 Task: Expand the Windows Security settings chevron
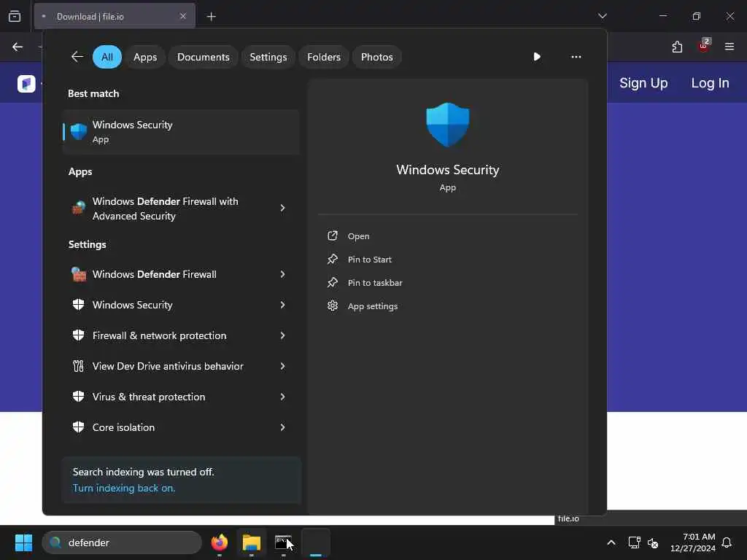point(282,305)
